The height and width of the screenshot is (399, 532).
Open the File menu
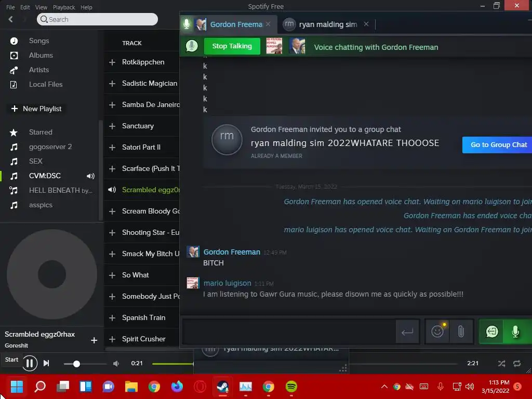pyautogui.click(x=10, y=7)
